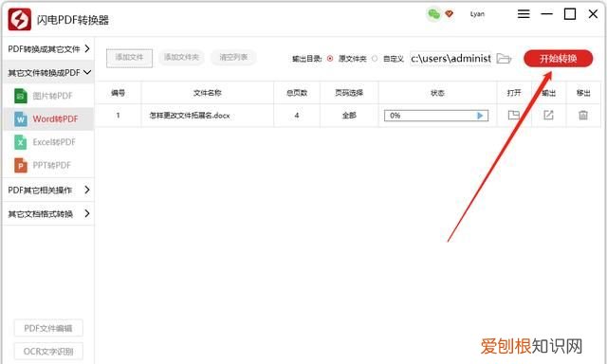
Task: Open Excel转PDF menu entry
Action: click(x=48, y=142)
